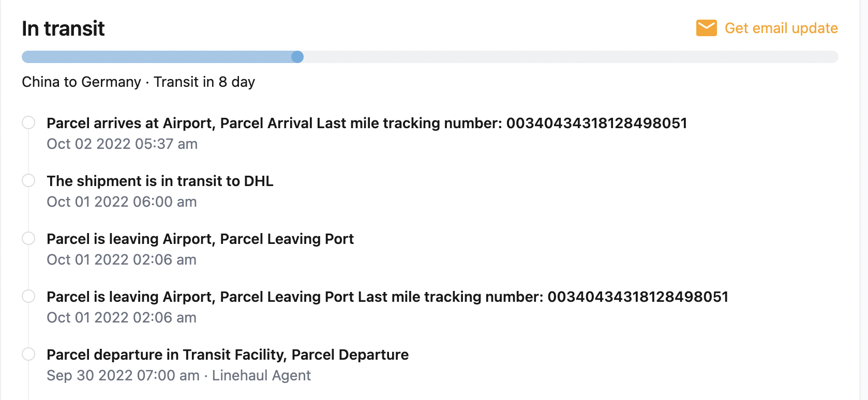The image size is (868, 400).
Task: Click the filled blue section of progress bar
Action: 155,57
